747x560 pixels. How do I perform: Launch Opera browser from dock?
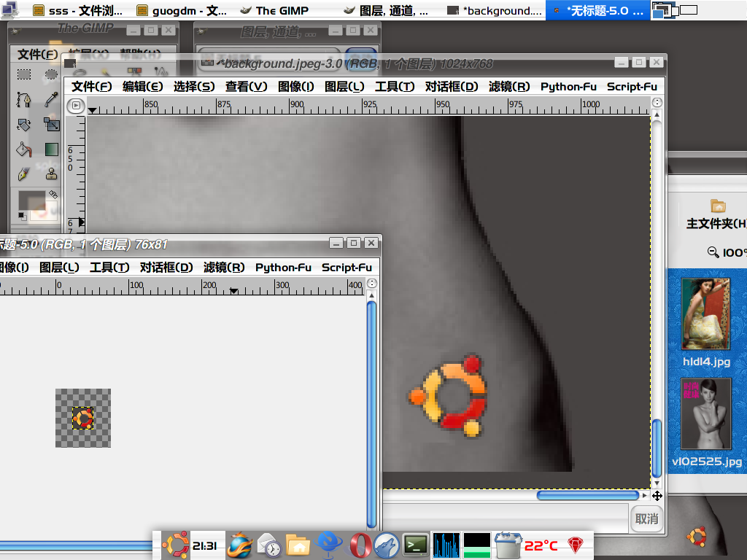point(360,545)
